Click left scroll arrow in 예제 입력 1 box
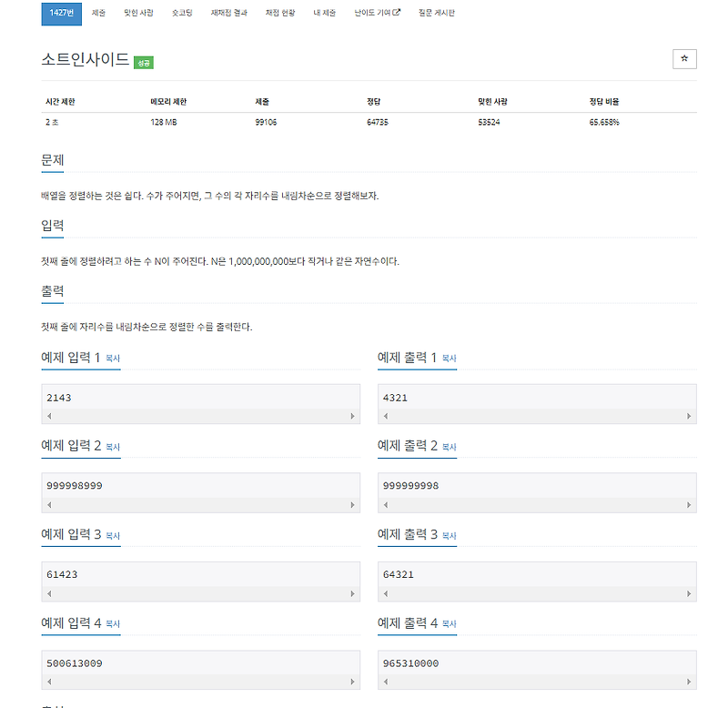 pos(49,416)
